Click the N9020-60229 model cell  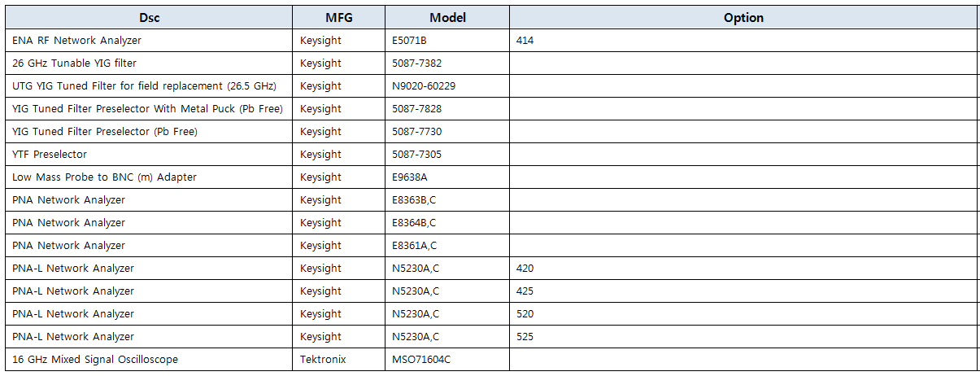(x=423, y=85)
